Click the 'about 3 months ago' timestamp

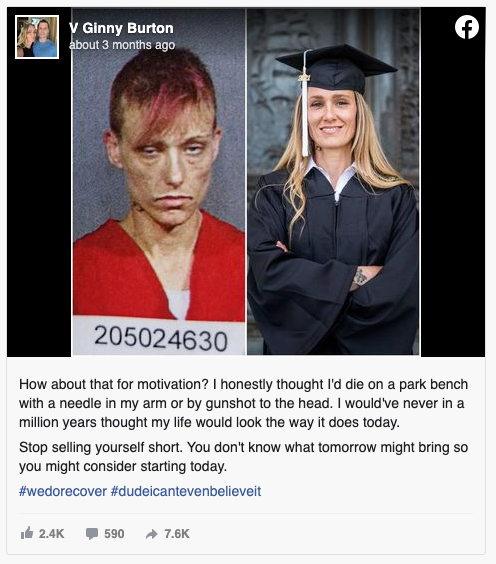click(122, 45)
